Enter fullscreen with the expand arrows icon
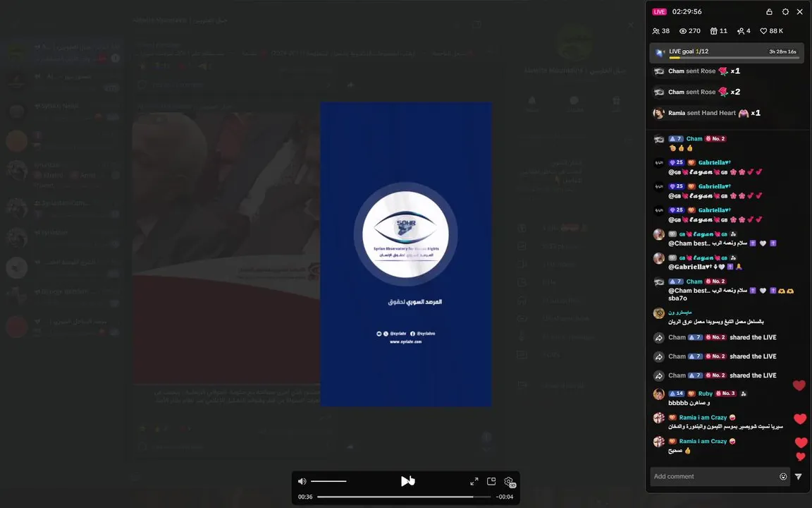 pyautogui.click(x=474, y=481)
